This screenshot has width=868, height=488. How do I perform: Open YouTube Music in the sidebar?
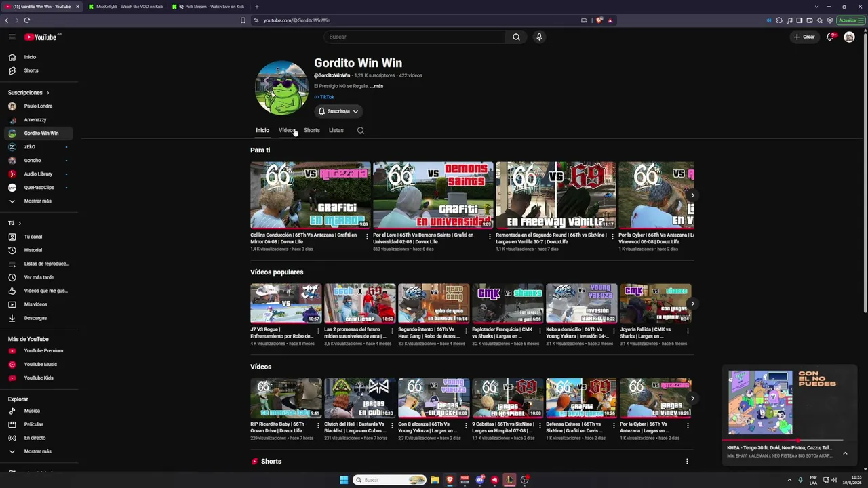(x=39, y=364)
